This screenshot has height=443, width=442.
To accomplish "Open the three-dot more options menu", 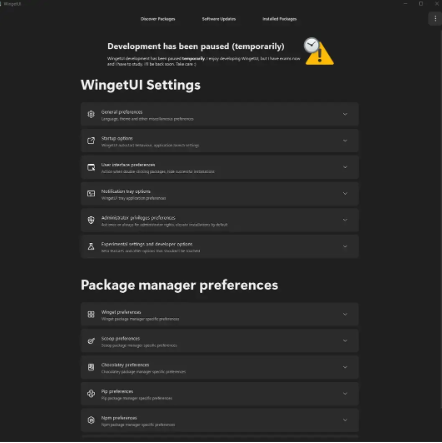I will (x=435, y=19).
